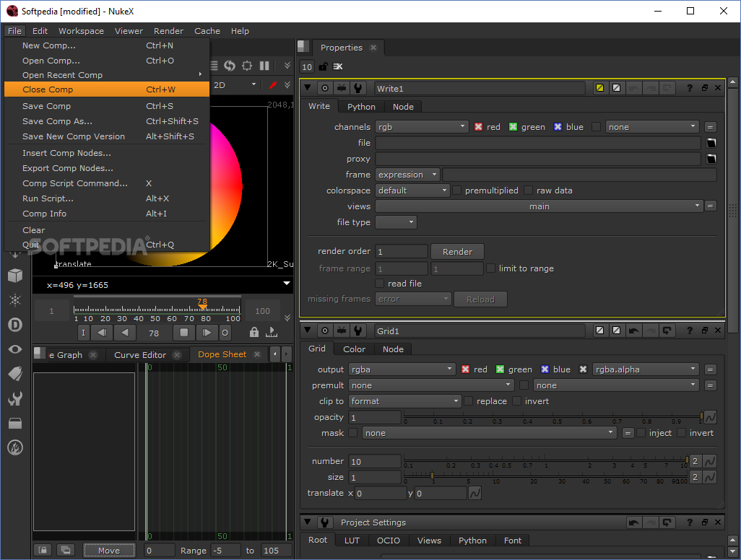This screenshot has width=741, height=560.
Task: Open Grid1 output rgba dropdown
Action: [x=402, y=369]
